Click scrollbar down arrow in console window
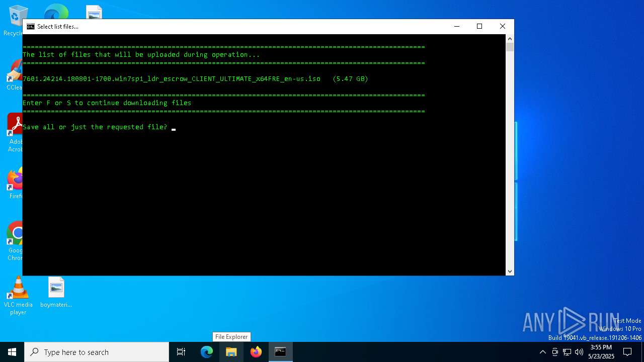644x362 pixels. pos(510,271)
